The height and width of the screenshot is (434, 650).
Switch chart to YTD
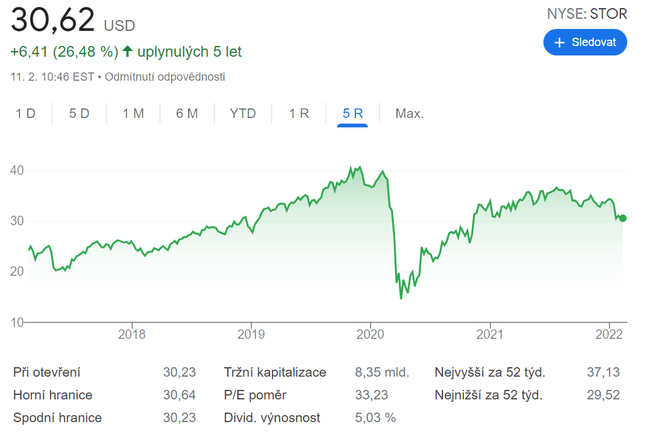[243, 113]
